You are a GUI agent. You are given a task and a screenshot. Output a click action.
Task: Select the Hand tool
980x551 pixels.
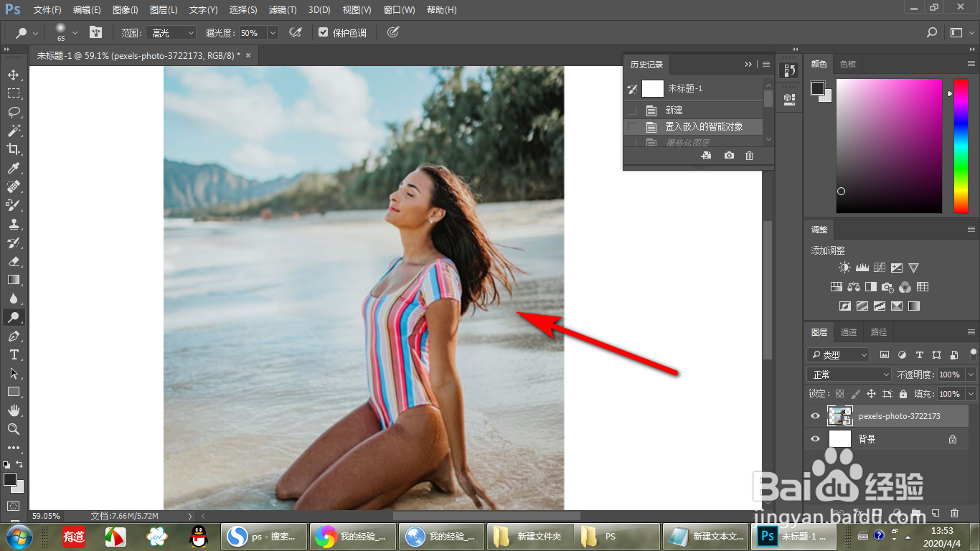click(14, 410)
